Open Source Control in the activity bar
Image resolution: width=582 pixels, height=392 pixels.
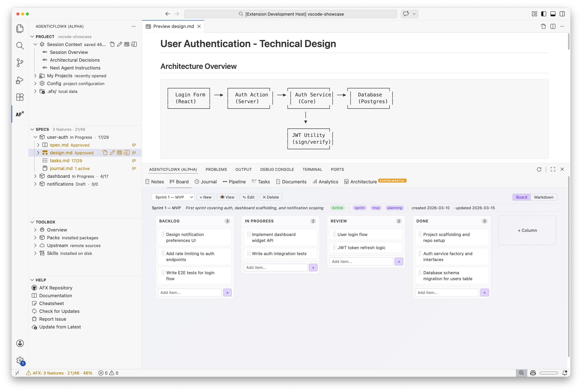[20, 63]
